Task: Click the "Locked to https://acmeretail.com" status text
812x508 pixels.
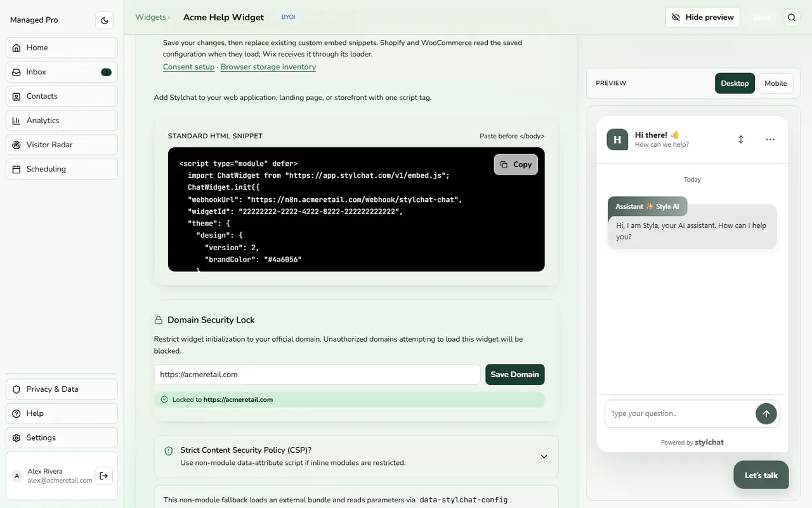Action: [x=223, y=400]
